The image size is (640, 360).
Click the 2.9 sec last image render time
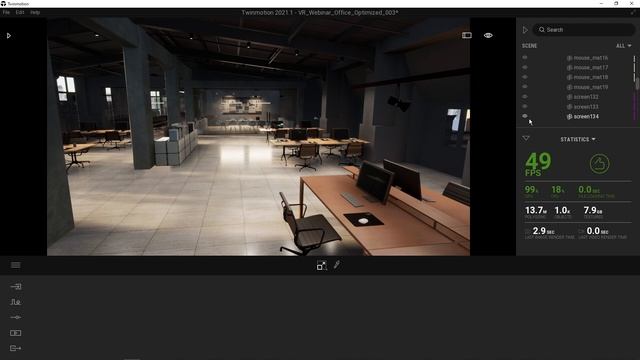coord(543,231)
